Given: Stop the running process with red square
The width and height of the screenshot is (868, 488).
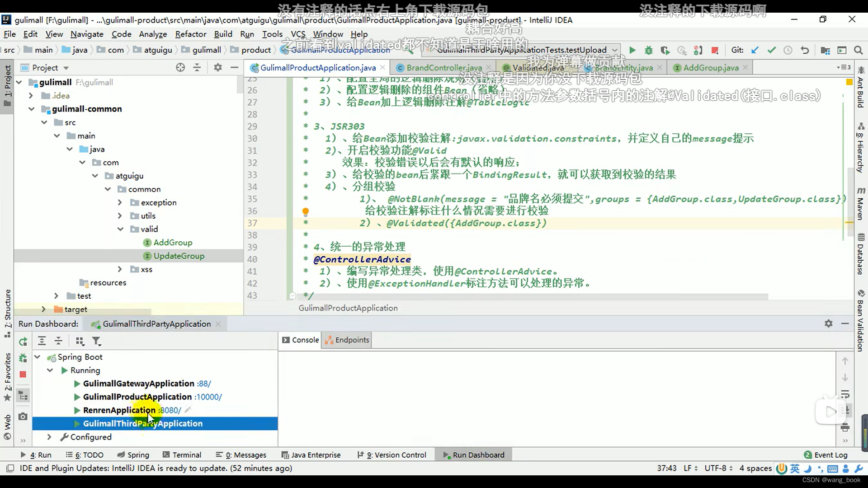Looking at the screenshot, I should (x=715, y=50).
